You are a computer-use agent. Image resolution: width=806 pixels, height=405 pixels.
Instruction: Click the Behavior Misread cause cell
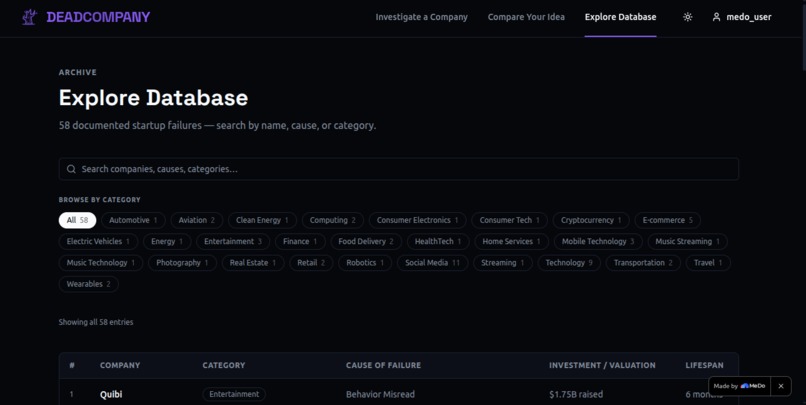pos(380,395)
